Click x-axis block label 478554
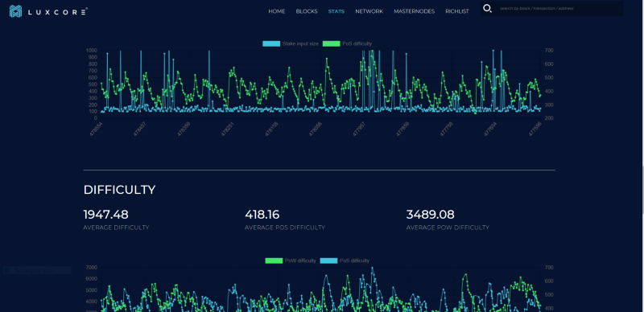The image size is (644, 312). click(96, 129)
